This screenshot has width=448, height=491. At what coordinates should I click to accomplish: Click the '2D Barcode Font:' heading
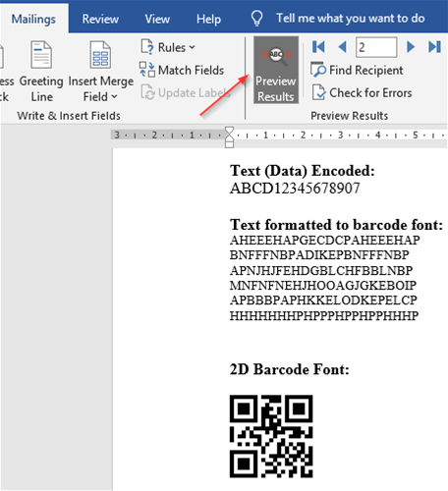click(290, 369)
